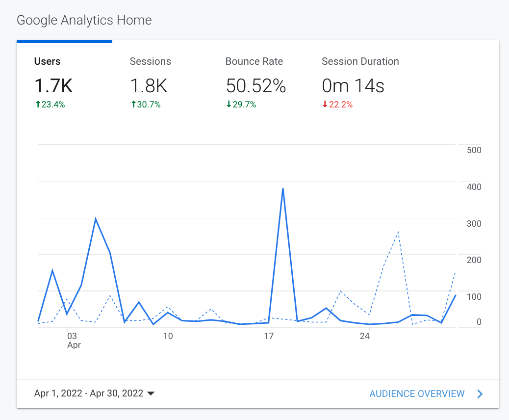Open the date range dropdown Apr 1 - Apr 30

pos(94,394)
